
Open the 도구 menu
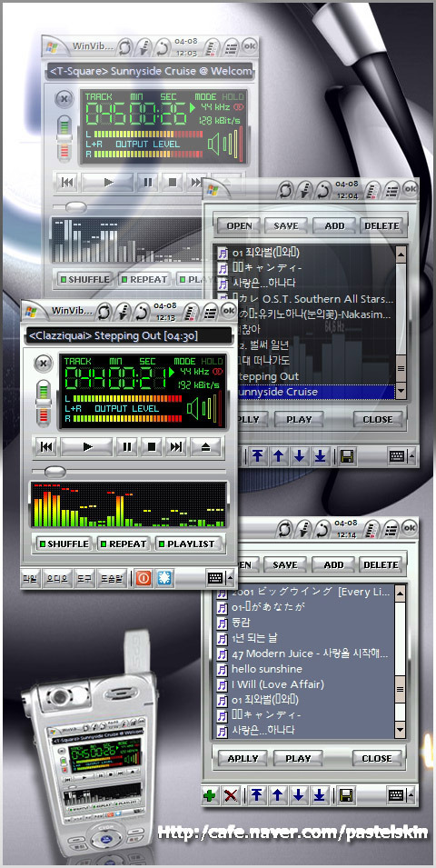pos(84,578)
